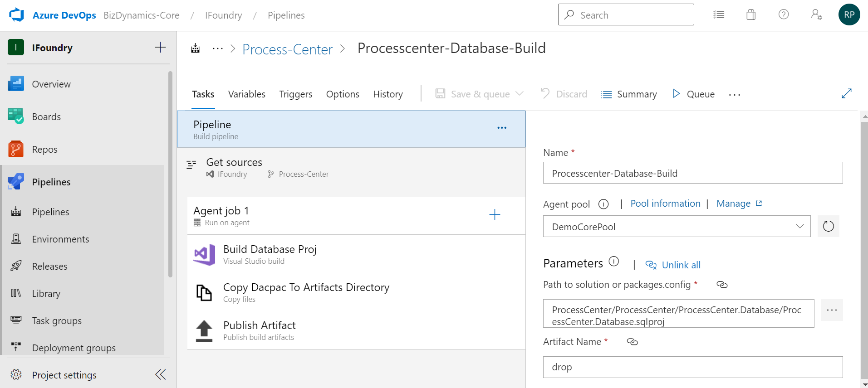
Task: Open the toolbar more actions ellipsis
Action: 734,94
